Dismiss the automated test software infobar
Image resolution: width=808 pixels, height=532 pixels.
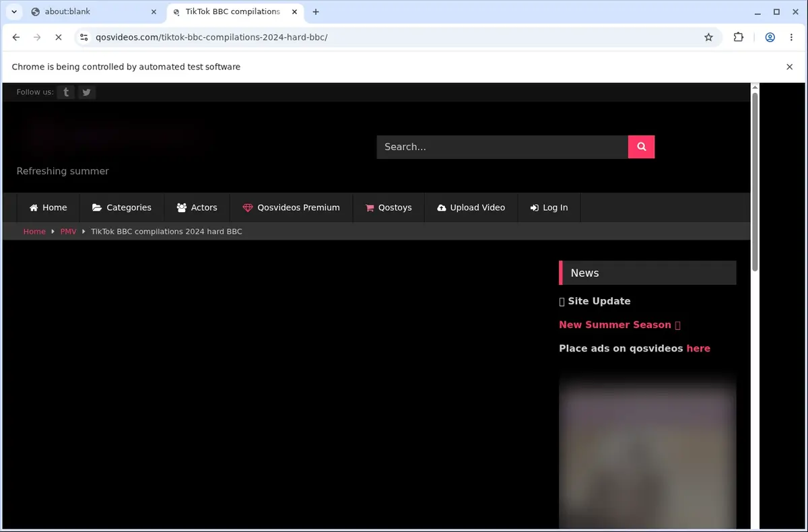(789, 67)
